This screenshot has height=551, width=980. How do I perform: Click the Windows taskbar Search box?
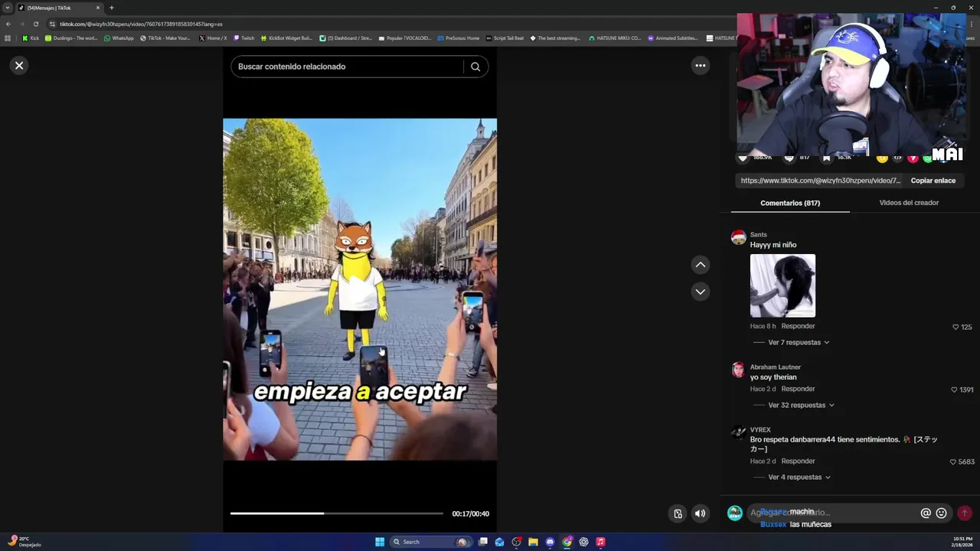tap(432, 542)
